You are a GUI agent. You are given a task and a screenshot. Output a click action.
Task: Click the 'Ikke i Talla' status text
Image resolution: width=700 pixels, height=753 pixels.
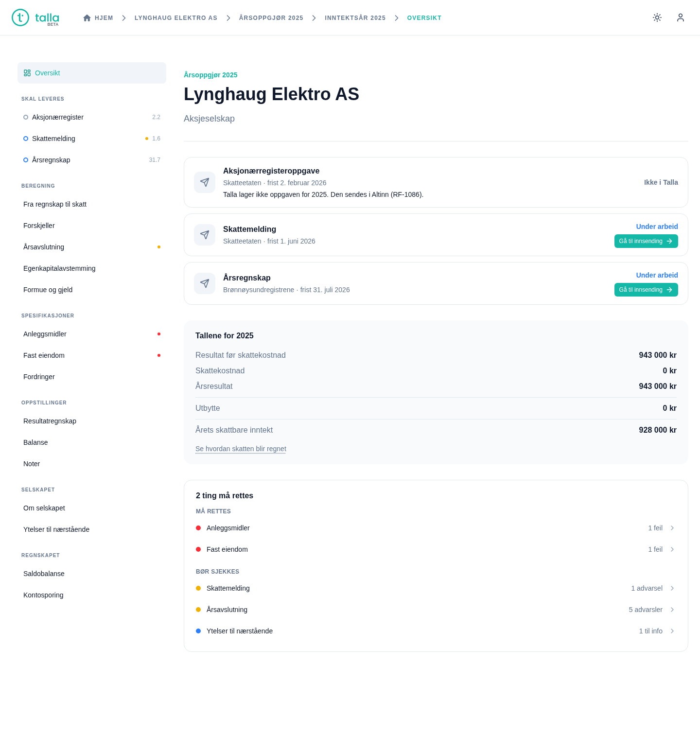click(x=661, y=182)
